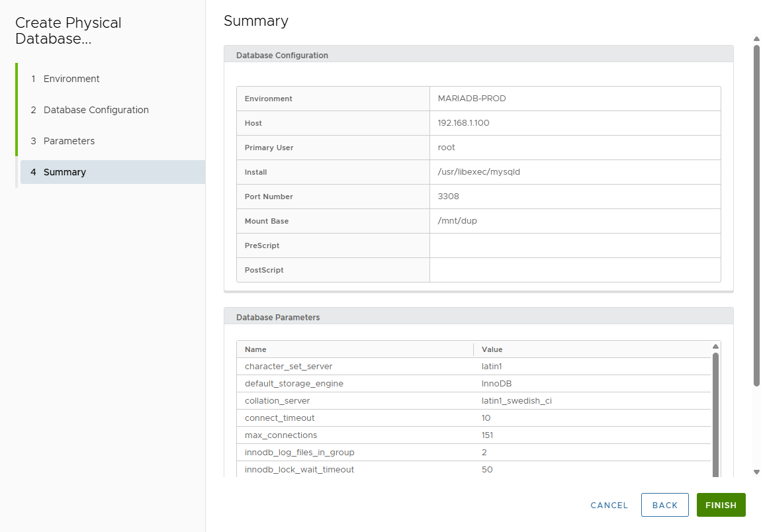Cancel the database creation wizard
The width and height of the screenshot is (761, 532).
click(609, 505)
